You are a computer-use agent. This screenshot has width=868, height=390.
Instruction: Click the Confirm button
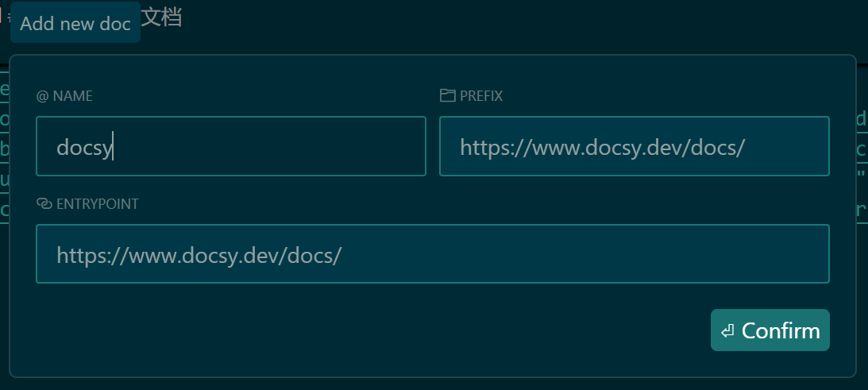coord(770,330)
